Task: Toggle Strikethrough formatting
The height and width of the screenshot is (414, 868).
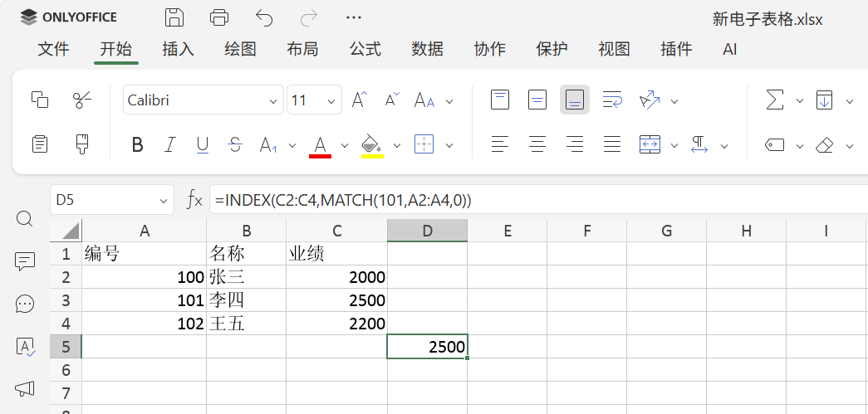Action: [235, 145]
